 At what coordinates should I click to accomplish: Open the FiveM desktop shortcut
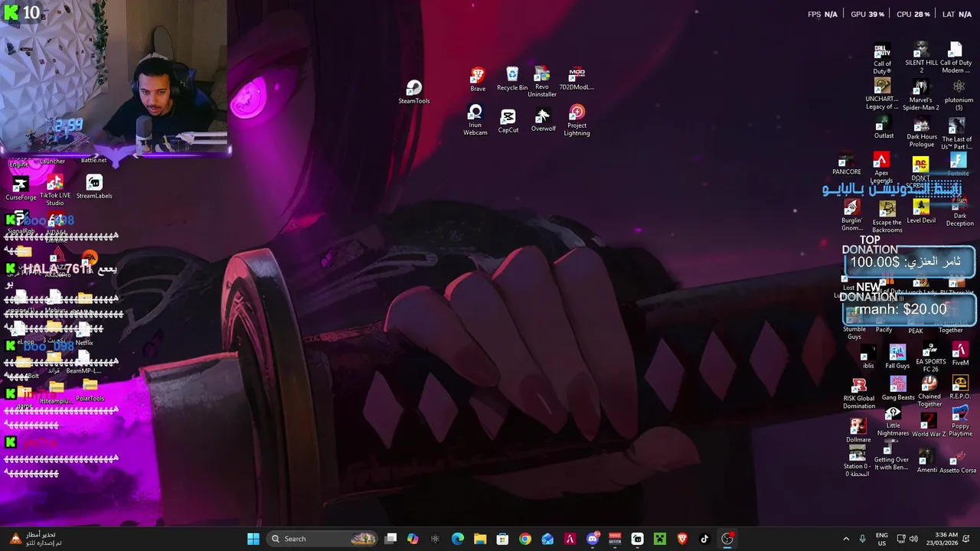click(x=960, y=354)
